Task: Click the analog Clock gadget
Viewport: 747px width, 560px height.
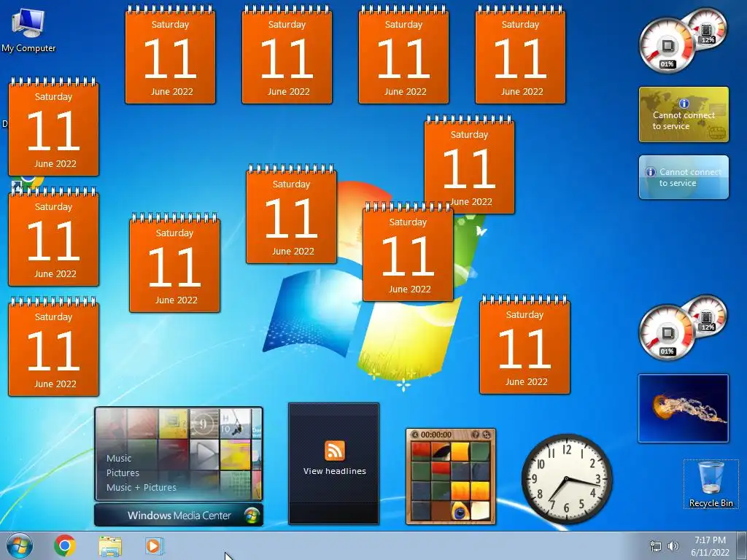Action: point(566,478)
